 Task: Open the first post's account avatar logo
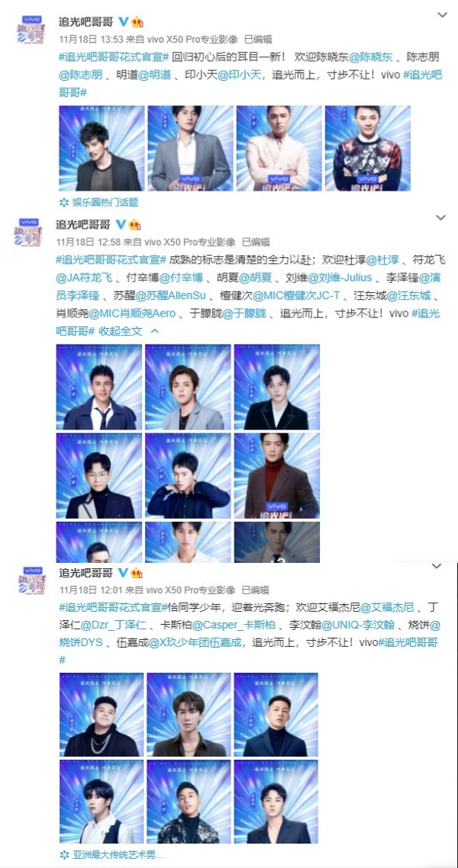[31, 30]
